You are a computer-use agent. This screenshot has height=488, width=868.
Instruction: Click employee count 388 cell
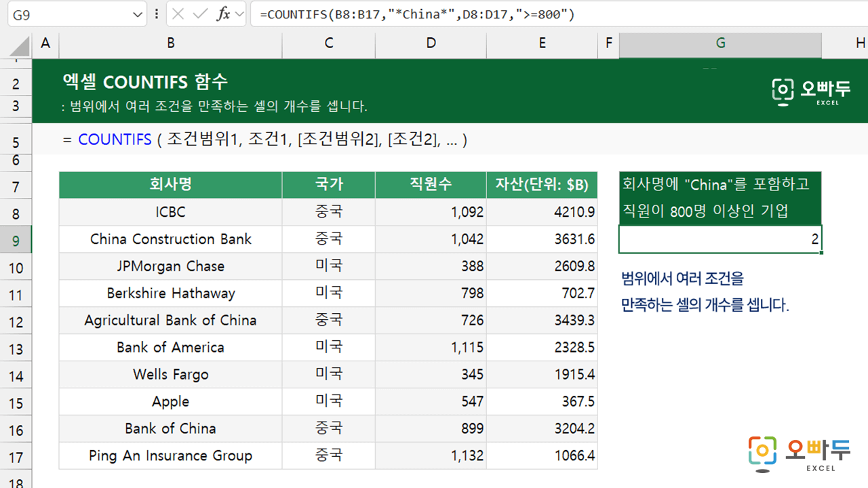pos(431,266)
